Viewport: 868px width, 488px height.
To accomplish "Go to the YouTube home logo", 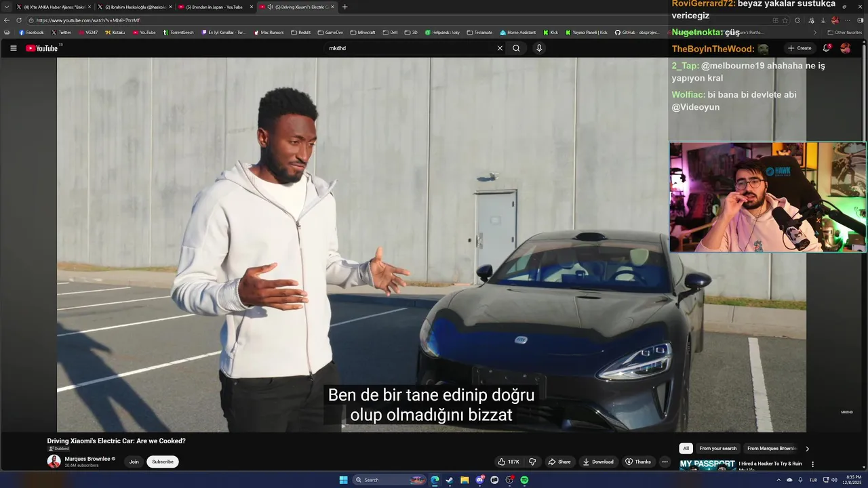I will click(42, 48).
